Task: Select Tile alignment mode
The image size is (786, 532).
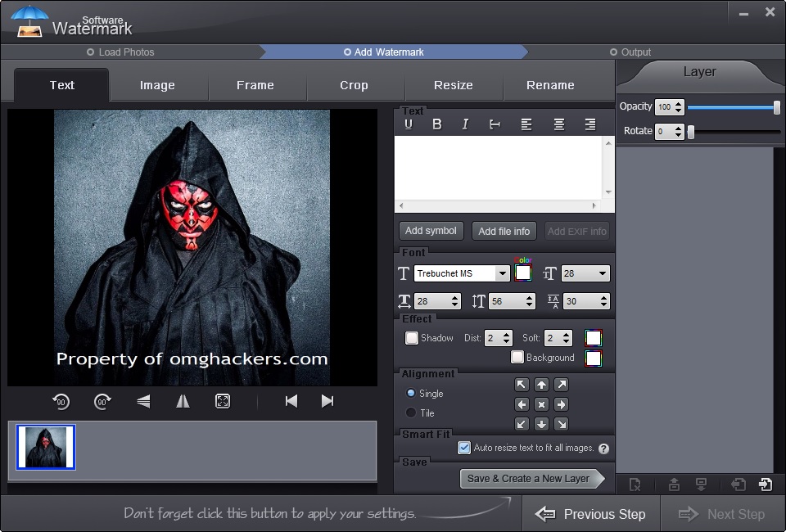Action: tap(411, 413)
